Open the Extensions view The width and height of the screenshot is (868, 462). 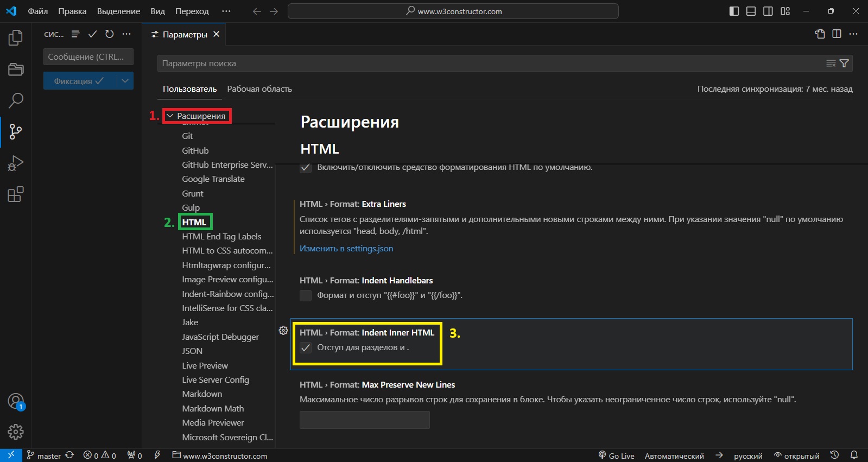(16, 194)
